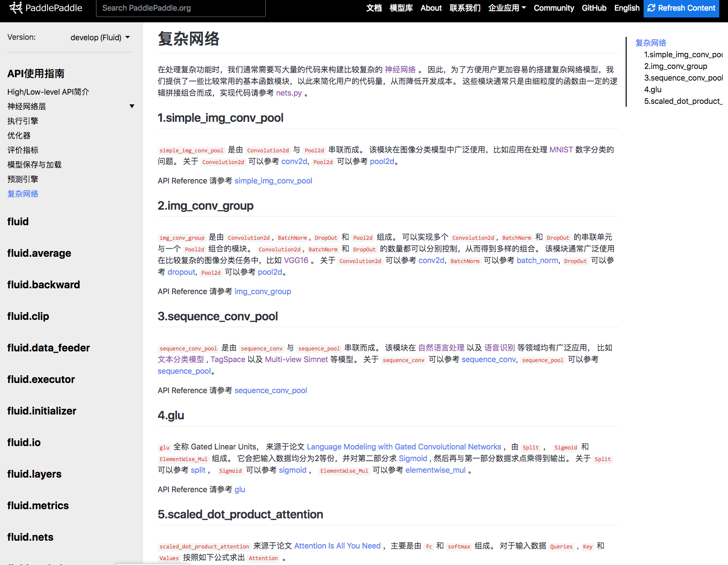
Task: Open the fluid sidebar section
Action: (x=18, y=222)
